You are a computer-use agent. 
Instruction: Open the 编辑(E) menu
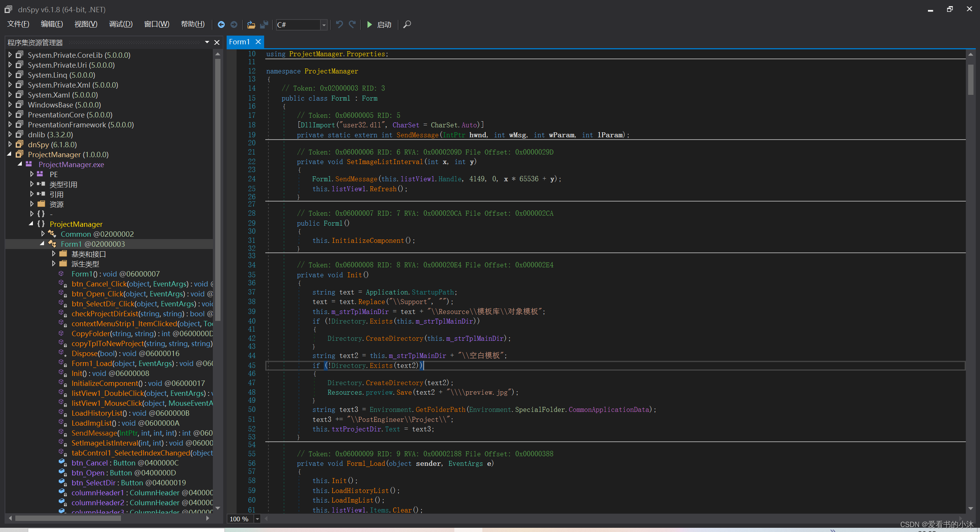click(52, 24)
